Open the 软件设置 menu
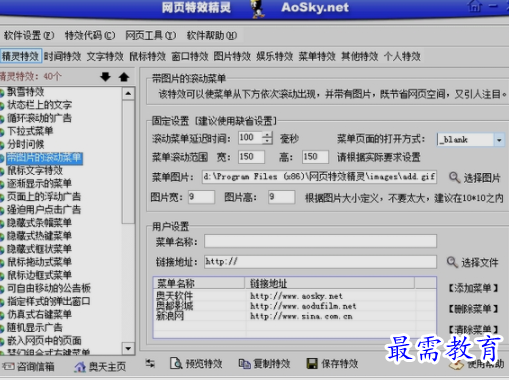 (29, 35)
